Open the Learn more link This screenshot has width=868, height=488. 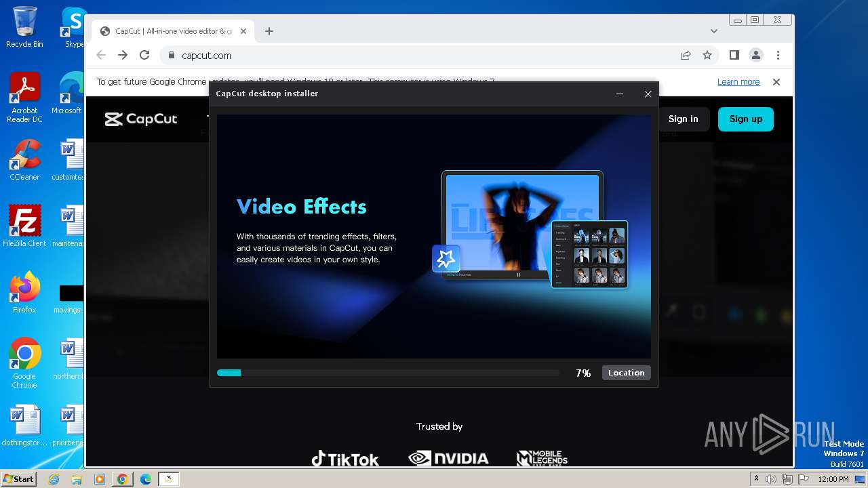[x=738, y=82]
